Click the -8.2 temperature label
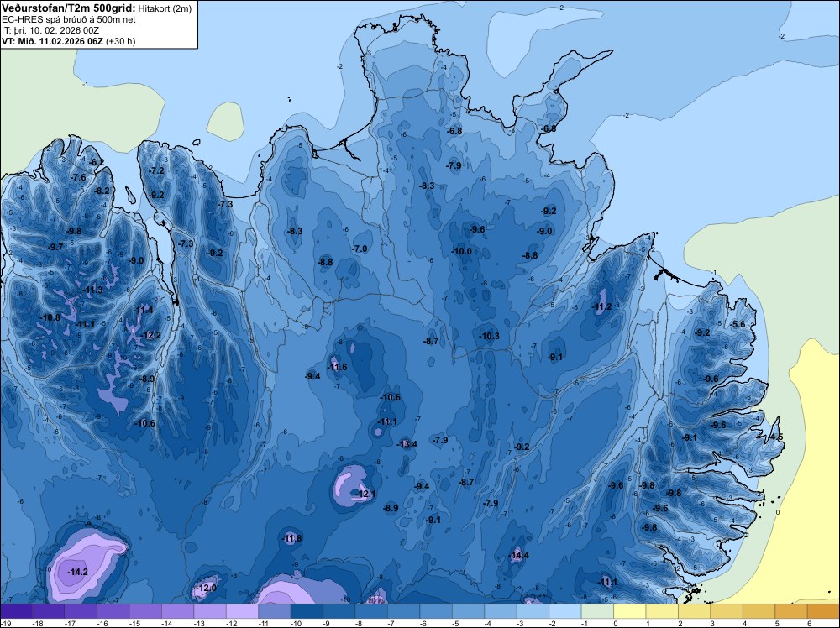This screenshot has height=628, width=840. (x=102, y=191)
